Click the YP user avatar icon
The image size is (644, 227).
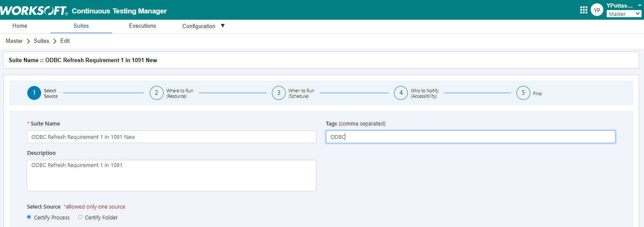tap(597, 10)
